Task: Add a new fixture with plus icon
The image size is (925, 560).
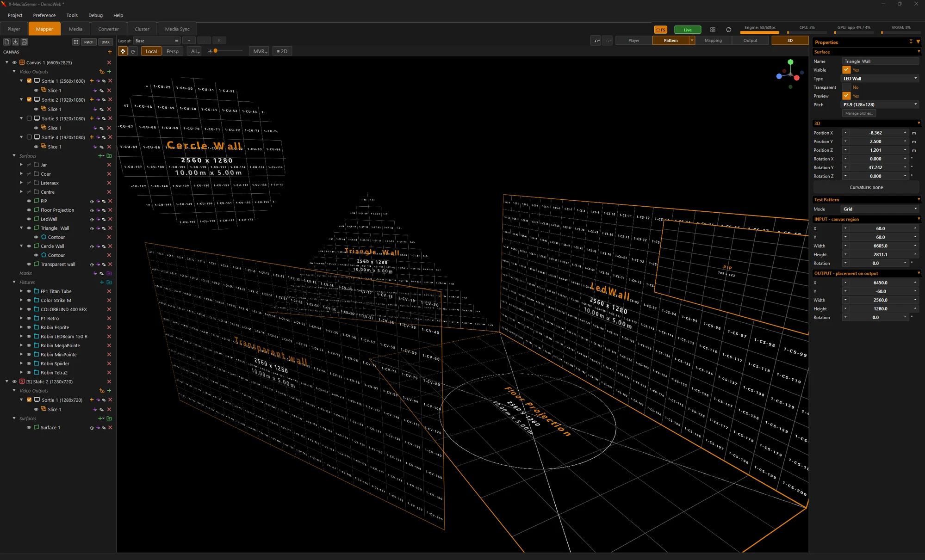Action: coord(102,282)
